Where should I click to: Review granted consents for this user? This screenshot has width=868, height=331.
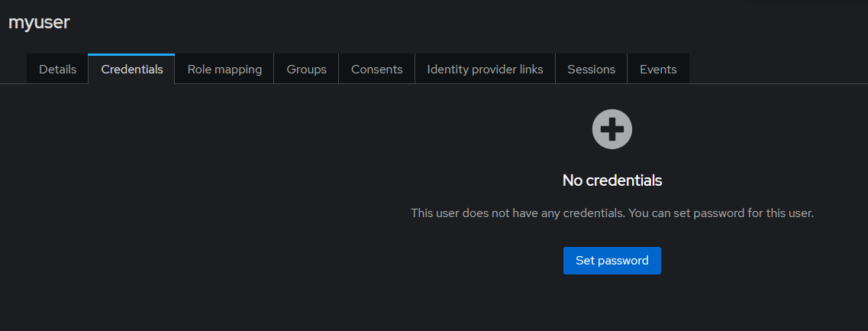[376, 69]
